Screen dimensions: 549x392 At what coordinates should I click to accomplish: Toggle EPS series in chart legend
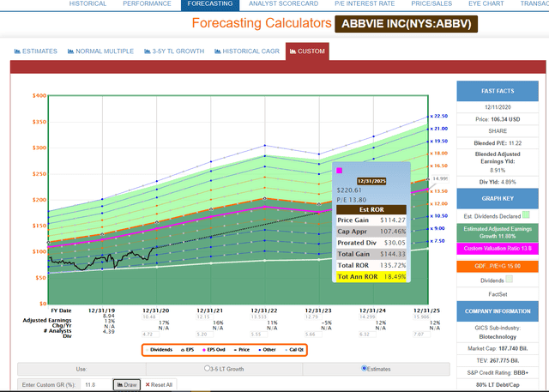pos(187,350)
